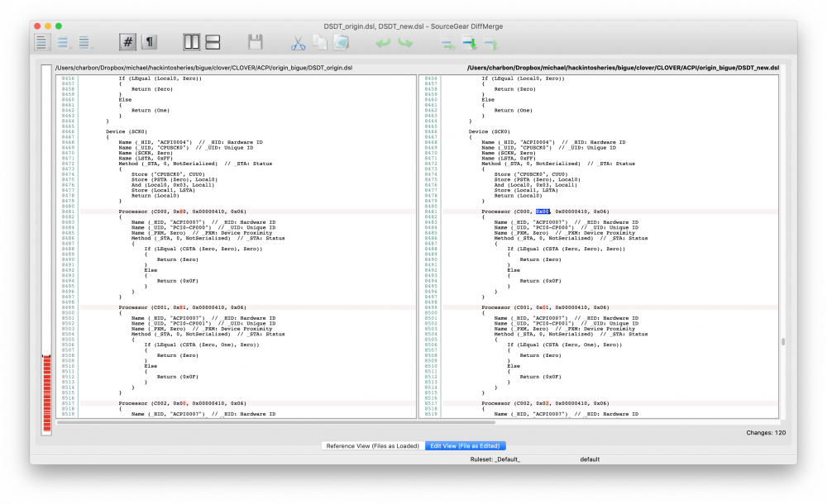This screenshot has width=827, height=504.
Task: Click 'And (Local0, 0x03, Local1)' in right pane
Action: [x=535, y=185]
